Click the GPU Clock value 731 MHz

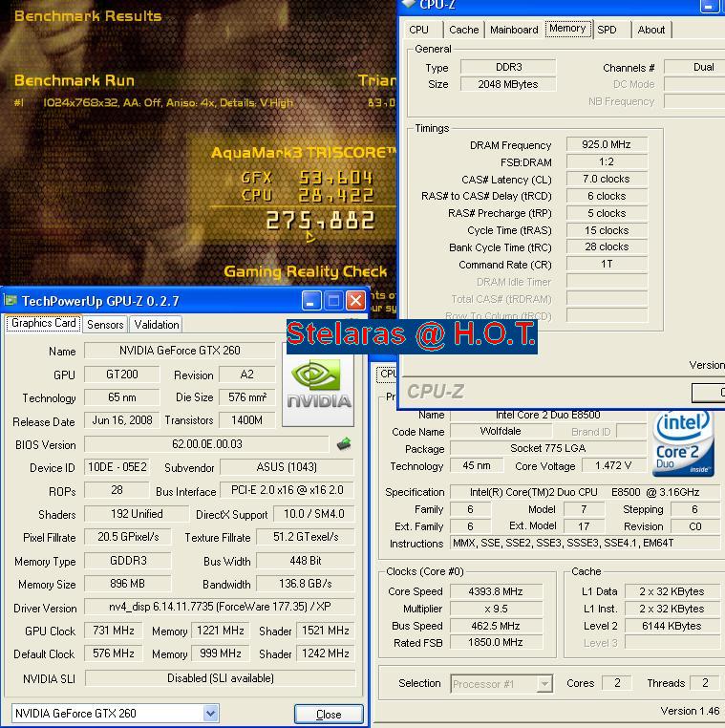pyautogui.click(x=114, y=631)
